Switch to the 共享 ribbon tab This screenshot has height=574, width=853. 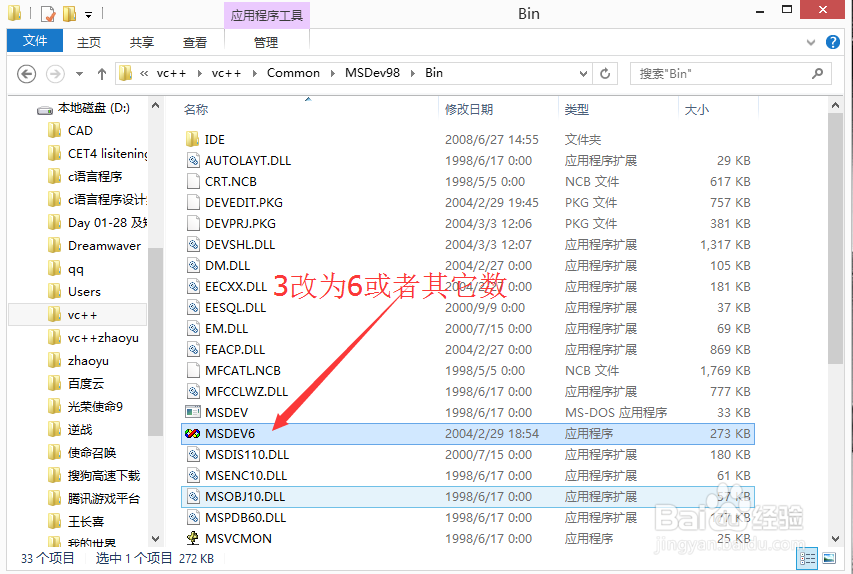pyautogui.click(x=141, y=42)
